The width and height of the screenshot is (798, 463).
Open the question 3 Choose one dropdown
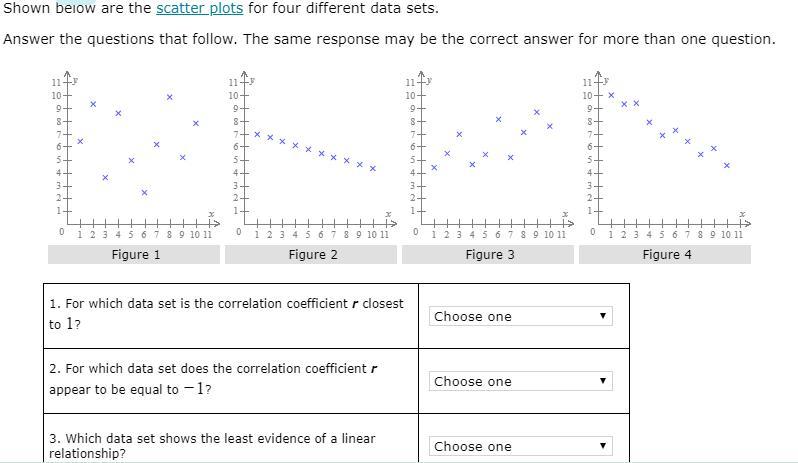pyautogui.click(x=520, y=446)
